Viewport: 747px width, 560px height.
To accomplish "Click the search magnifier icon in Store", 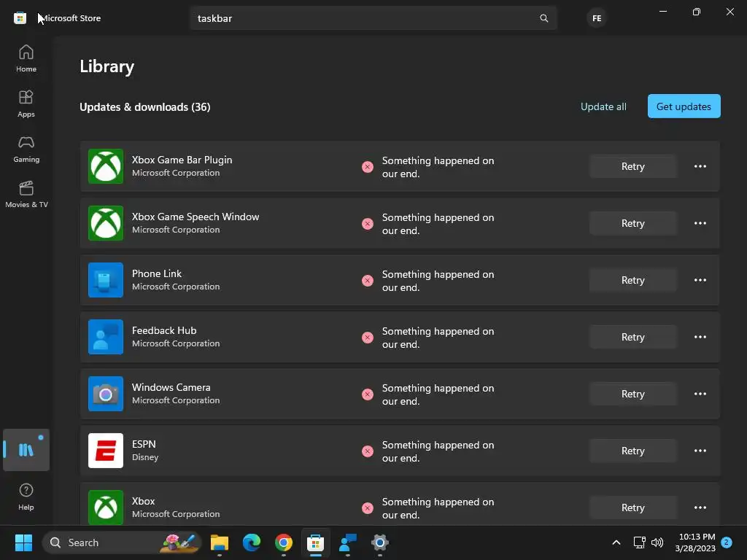I will [x=543, y=18].
